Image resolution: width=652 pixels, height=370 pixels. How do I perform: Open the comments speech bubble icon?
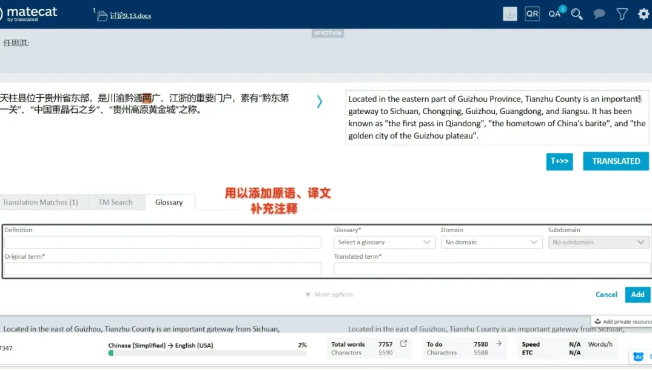point(599,14)
